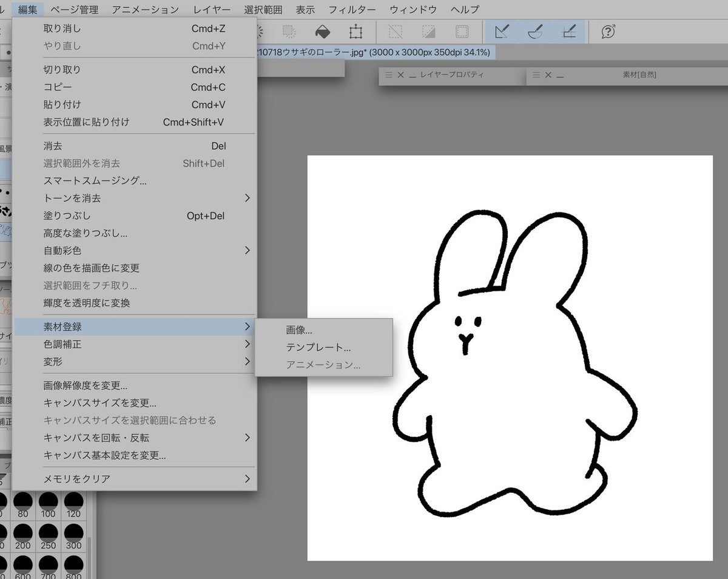Screen dimensions: 728x579
Task: Choose テンプレート... from the 素材登録 submenu
Action: (318, 348)
